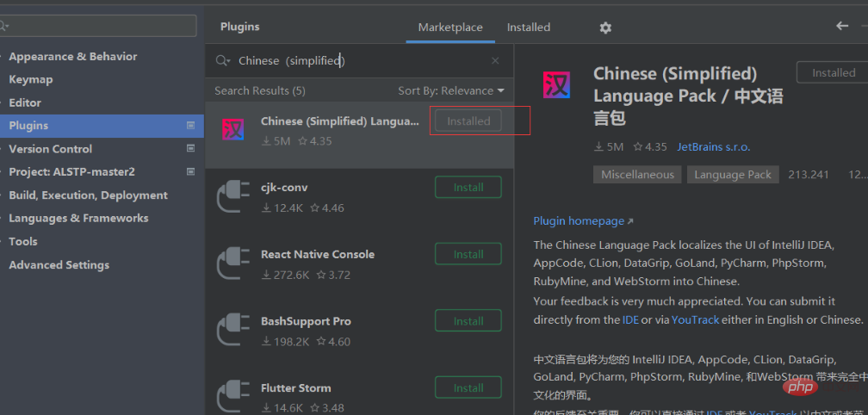
Task: Click the React Native Console plug icon
Action: (x=233, y=263)
